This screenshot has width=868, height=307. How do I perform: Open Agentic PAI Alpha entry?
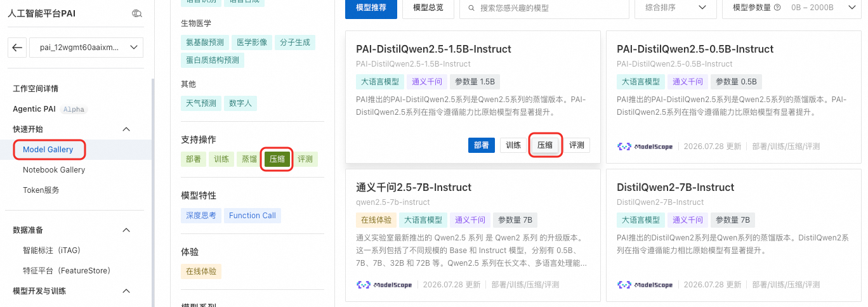pyautogui.click(x=49, y=109)
